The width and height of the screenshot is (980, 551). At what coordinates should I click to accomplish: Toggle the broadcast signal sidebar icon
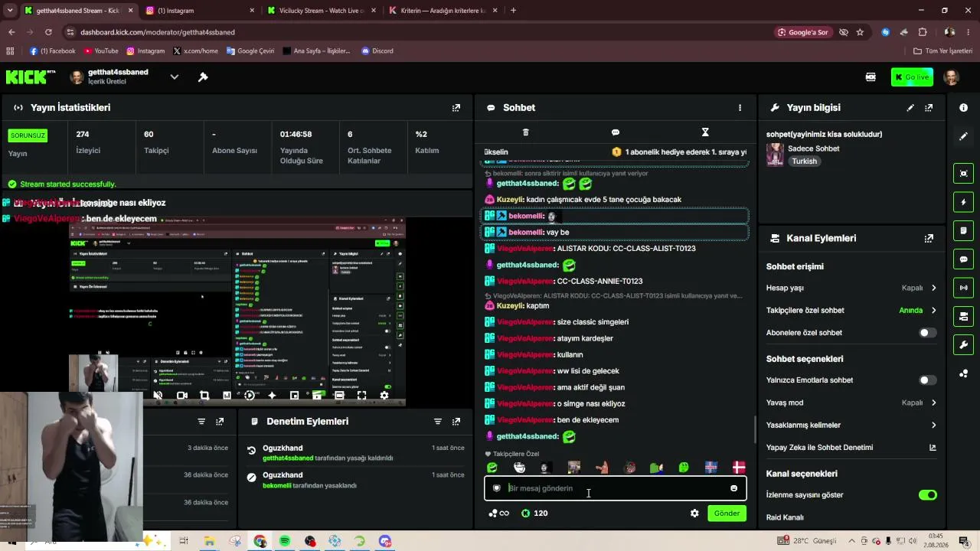pos(963,288)
